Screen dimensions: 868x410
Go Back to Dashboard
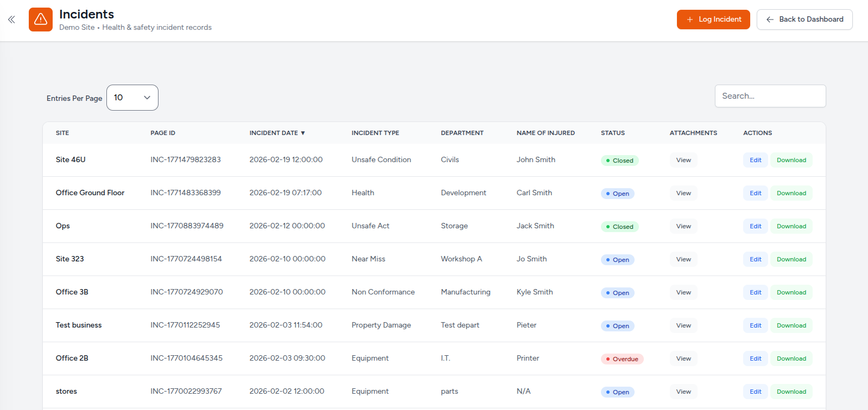point(804,20)
